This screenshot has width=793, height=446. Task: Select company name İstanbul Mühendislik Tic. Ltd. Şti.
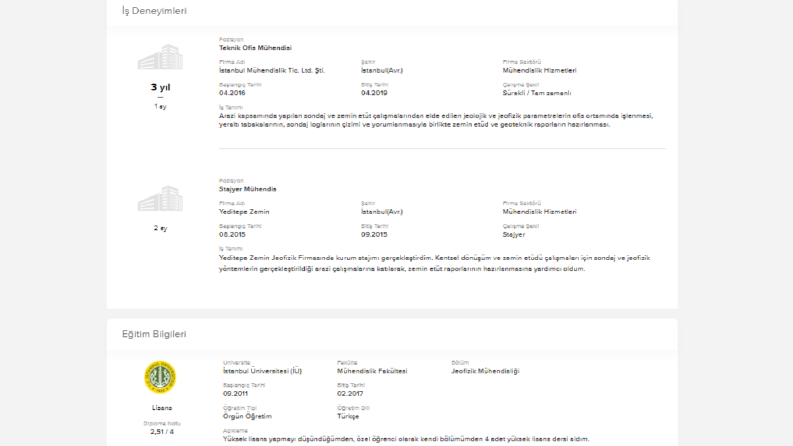coord(272,71)
